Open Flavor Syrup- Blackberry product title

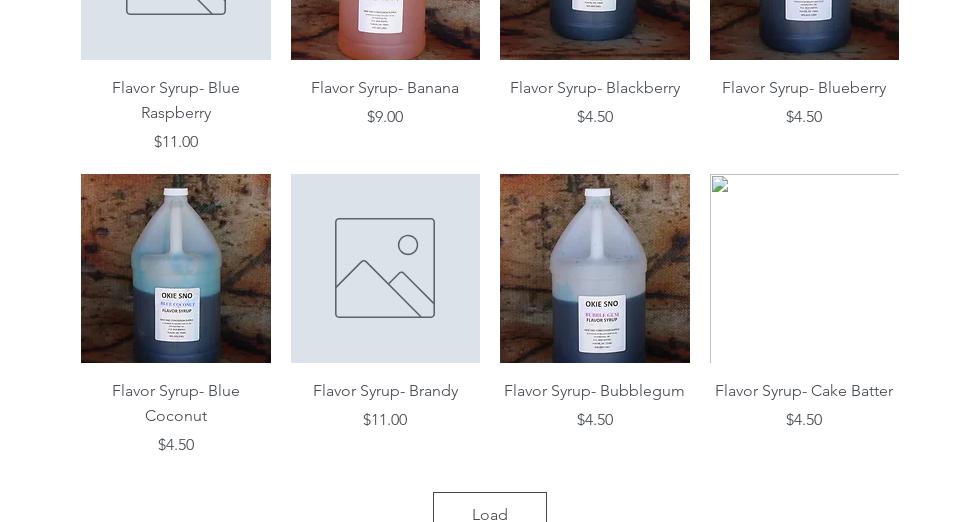tap(595, 88)
